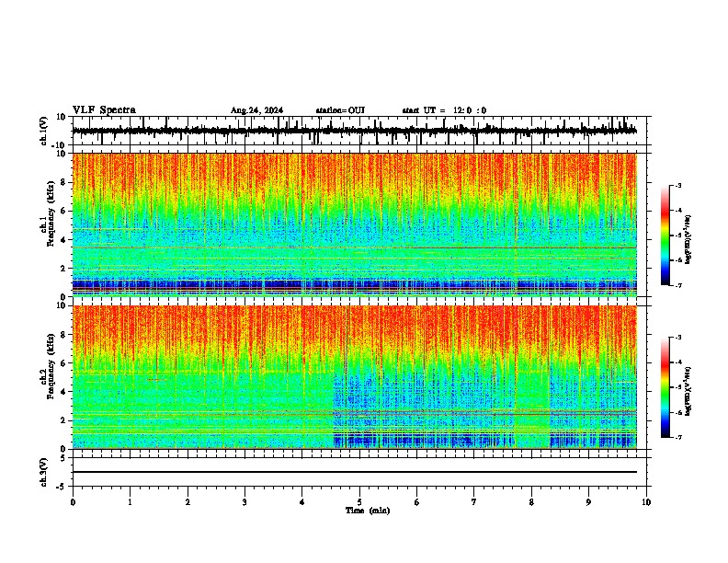Screen dimensions: 728x563
Task: Click time axis tick label "2"
Action: [x=188, y=502]
